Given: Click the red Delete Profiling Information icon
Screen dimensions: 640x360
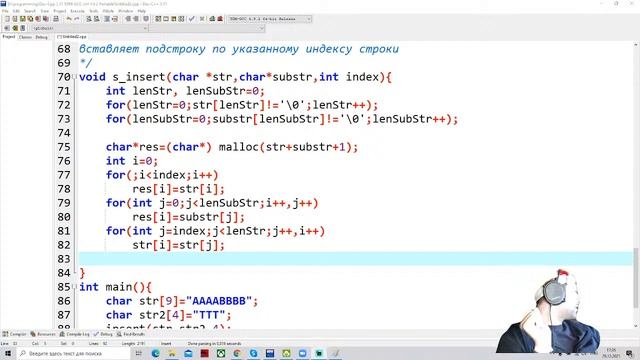Looking at the screenshot, I should [x=220, y=19].
